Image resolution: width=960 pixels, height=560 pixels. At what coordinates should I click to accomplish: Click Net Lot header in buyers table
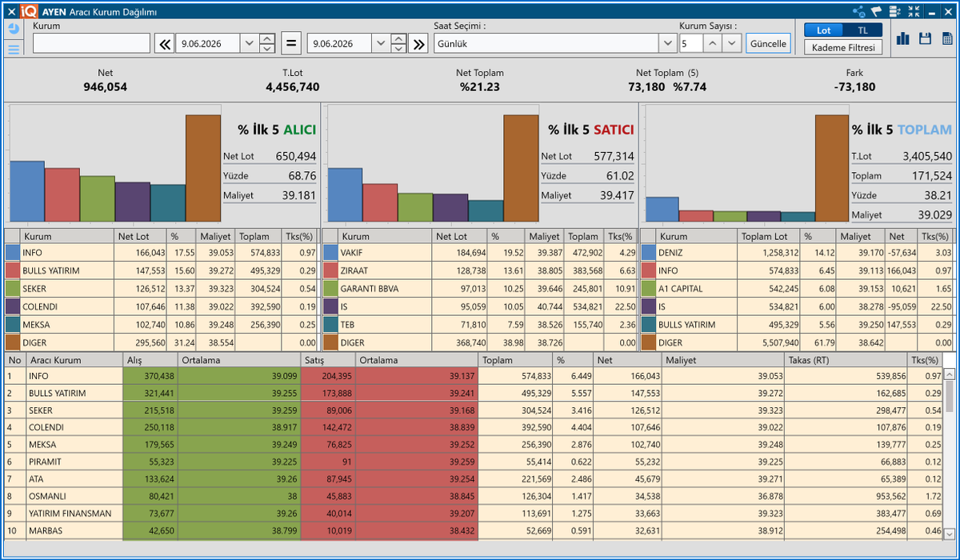[140, 236]
